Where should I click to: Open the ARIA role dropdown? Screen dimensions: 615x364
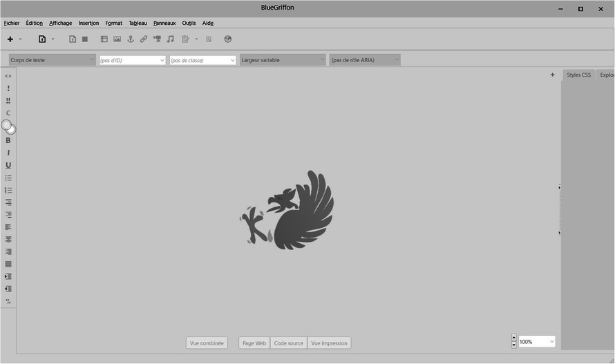click(x=365, y=60)
